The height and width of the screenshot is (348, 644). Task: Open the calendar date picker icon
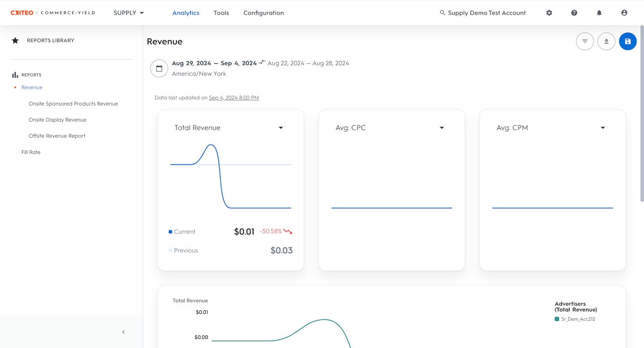point(159,68)
